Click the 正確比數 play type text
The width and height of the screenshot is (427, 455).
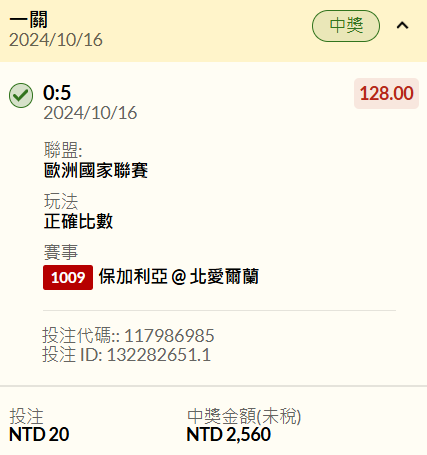[x=78, y=221]
